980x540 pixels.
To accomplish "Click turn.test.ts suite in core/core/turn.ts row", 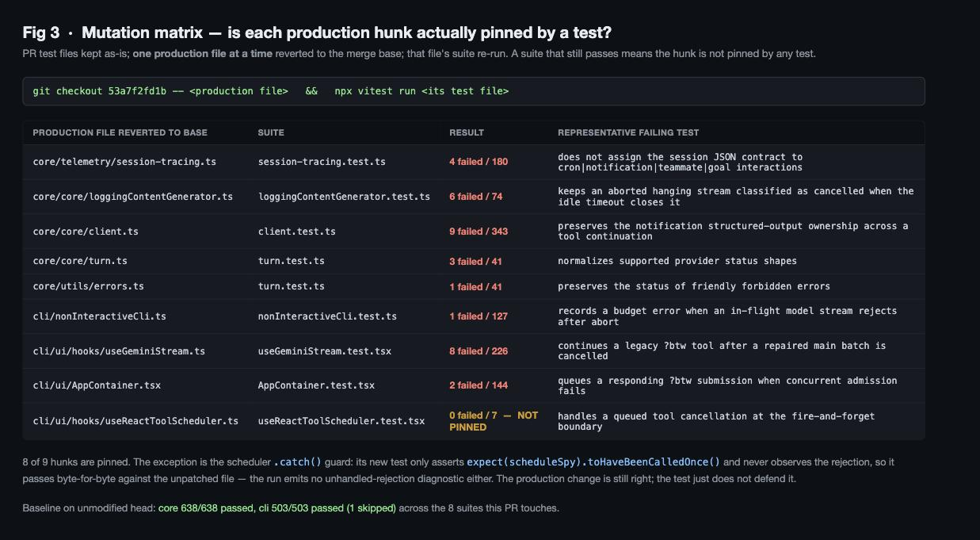I will pyautogui.click(x=291, y=261).
